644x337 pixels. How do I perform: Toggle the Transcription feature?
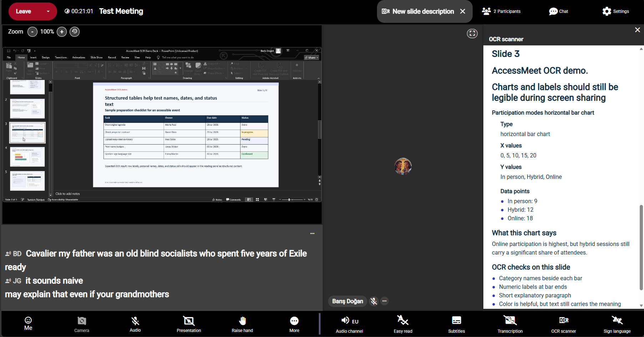(510, 325)
